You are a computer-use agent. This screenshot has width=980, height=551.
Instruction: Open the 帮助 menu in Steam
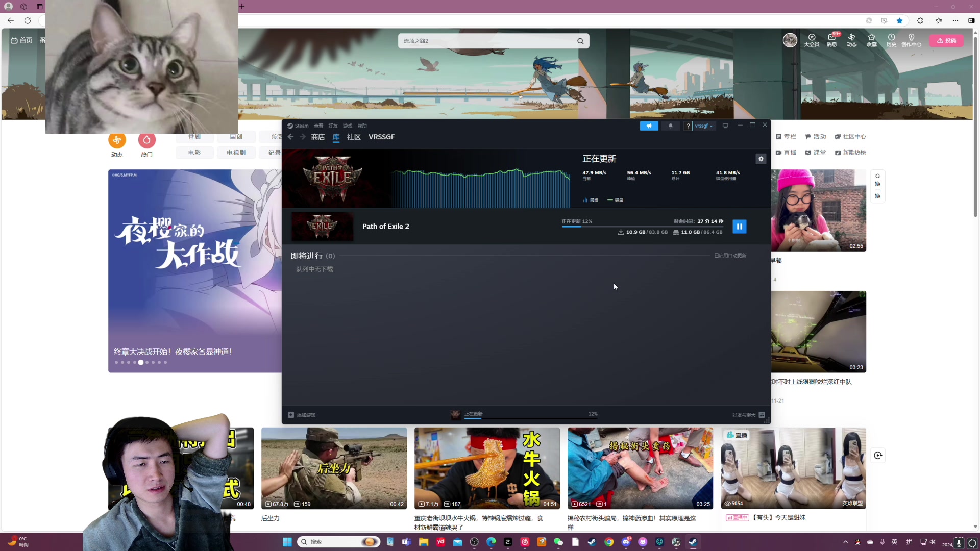pyautogui.click(x=362, y=126)
